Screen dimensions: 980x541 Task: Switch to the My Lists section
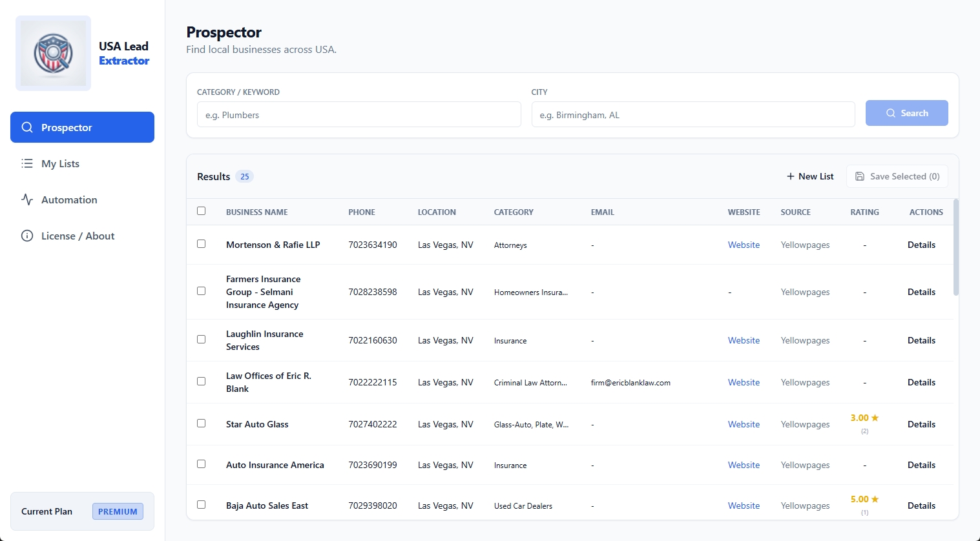[x=59, y=163]
